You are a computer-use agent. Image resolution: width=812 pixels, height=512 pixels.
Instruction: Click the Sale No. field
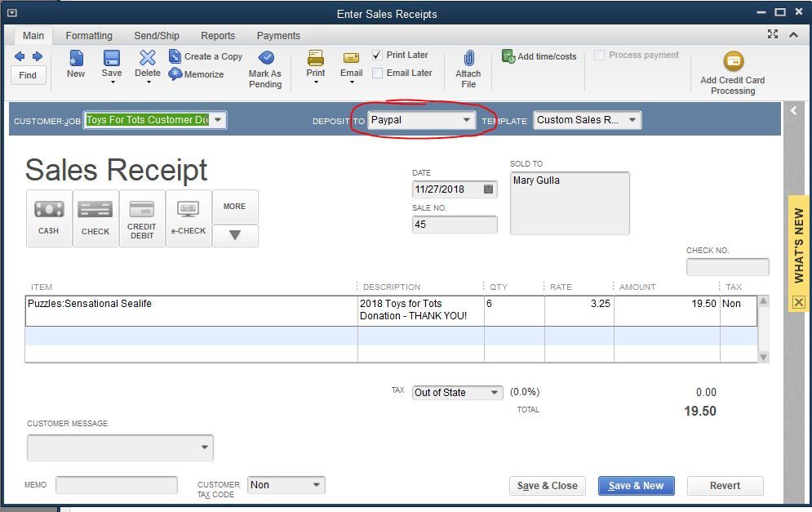tap(455, 225)
